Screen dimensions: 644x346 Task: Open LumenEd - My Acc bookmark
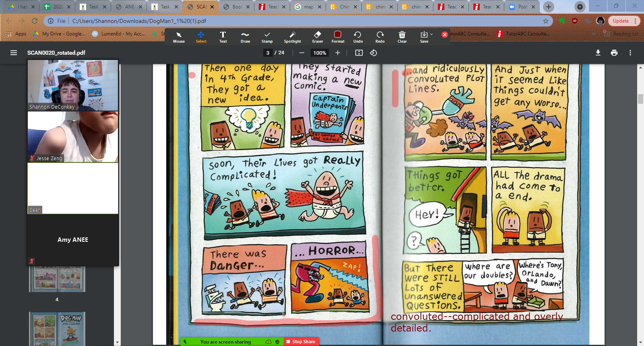(x=118, y=34)
